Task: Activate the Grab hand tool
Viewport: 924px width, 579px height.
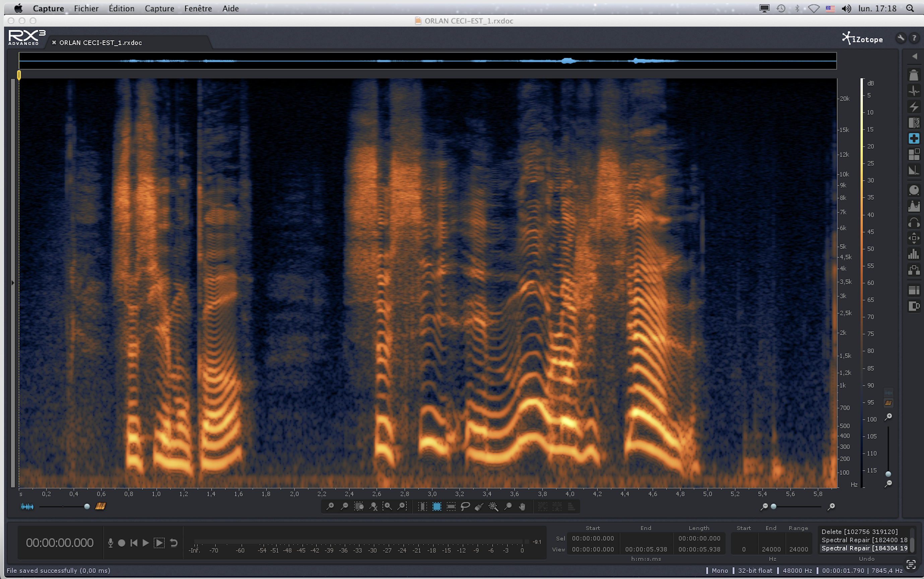Action: coord(522,507)
